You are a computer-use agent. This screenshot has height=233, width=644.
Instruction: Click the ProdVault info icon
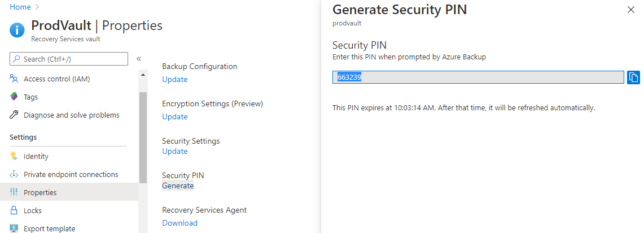tap(17, 30)
